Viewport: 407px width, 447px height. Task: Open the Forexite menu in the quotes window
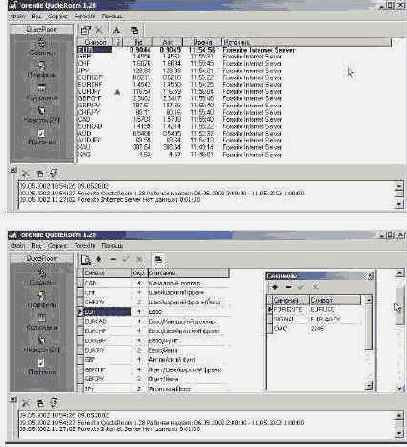[x=85, y=16]
